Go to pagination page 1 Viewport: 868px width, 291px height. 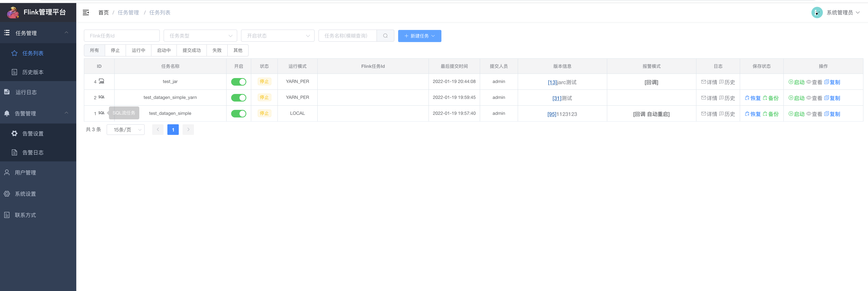pos(173,130)
